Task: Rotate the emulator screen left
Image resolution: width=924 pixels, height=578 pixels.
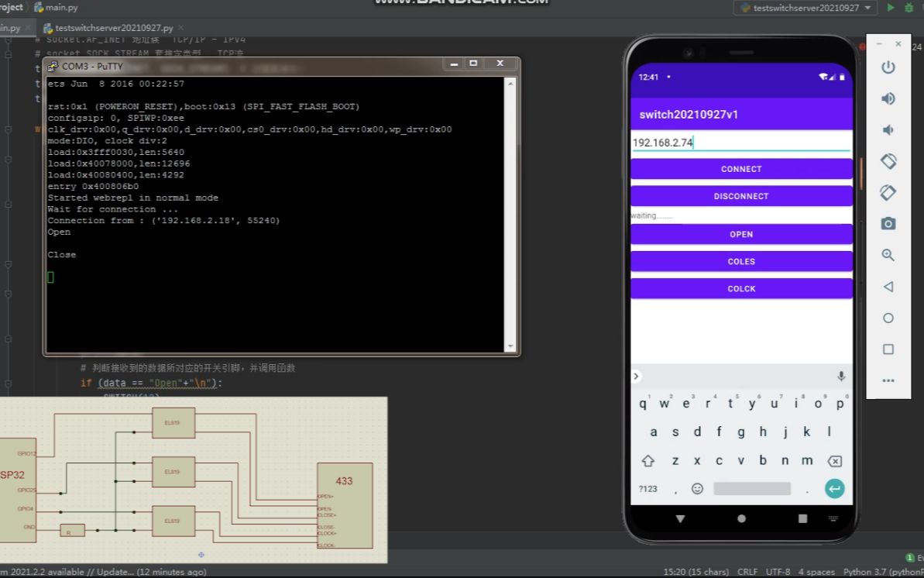Action: tap(888, 161)
